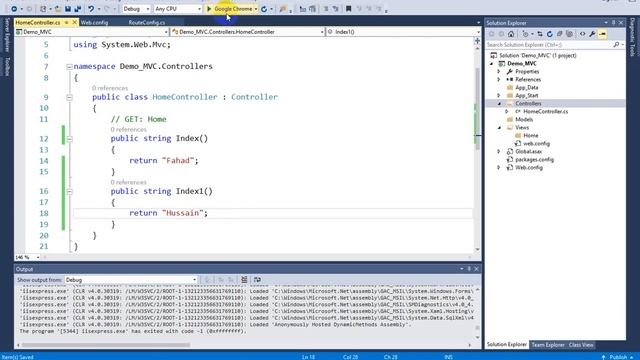This screenshot has height=360, width=640.
Task: Click the Publish button in the status bar
Action: [618, 357]
